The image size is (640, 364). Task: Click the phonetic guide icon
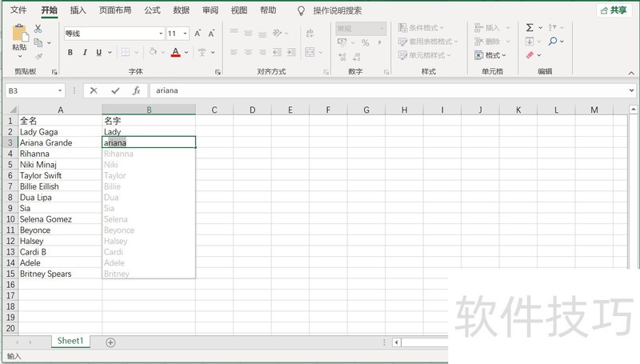[202, 52]
